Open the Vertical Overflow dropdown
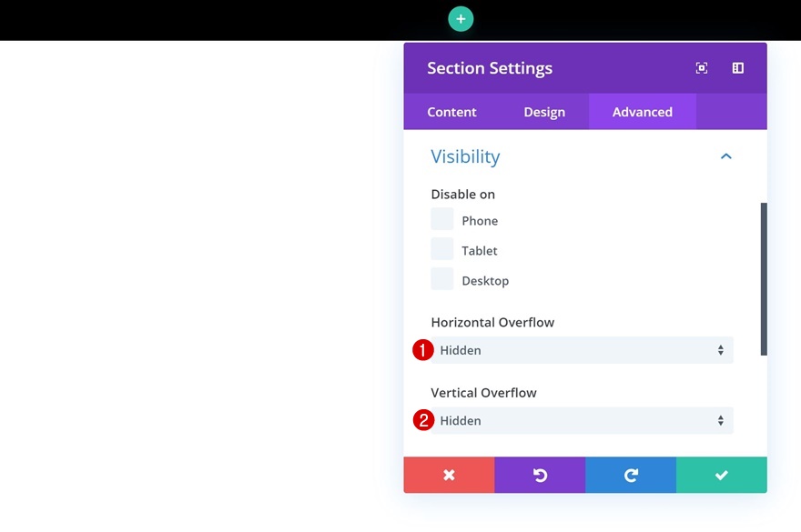This screenshot has width=801, height=532. click(x=583, y=420)
